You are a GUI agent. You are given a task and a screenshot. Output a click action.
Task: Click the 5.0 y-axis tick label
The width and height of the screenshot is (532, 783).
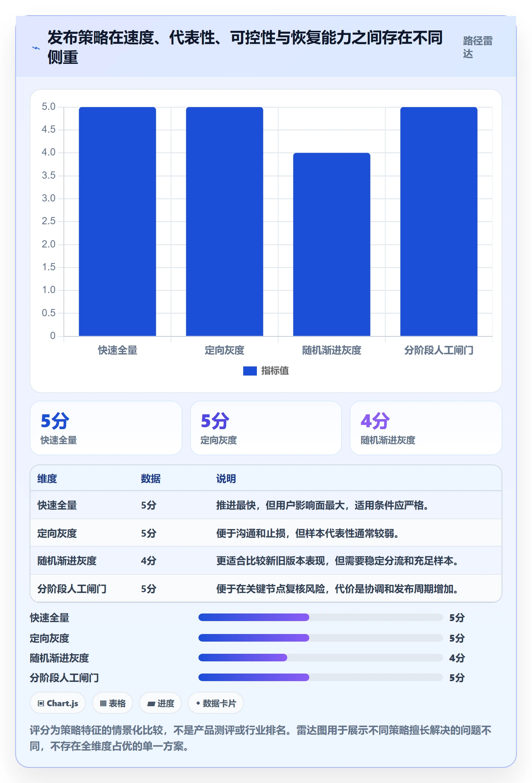49,107
